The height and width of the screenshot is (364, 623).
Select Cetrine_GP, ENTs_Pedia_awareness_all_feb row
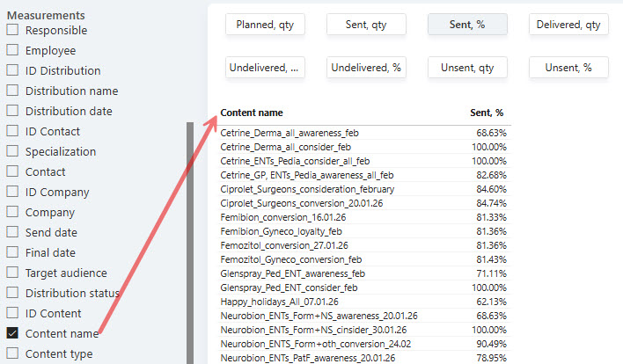click(364, 175)
